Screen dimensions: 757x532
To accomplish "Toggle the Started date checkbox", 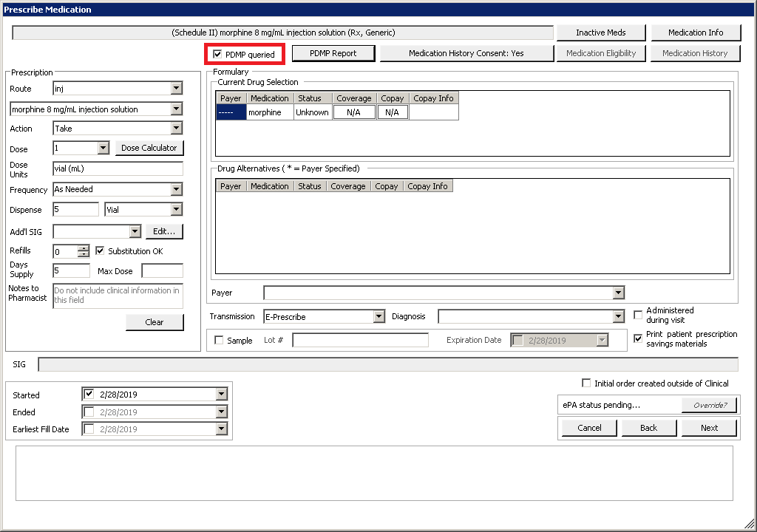I will click(x=89, y=394).
